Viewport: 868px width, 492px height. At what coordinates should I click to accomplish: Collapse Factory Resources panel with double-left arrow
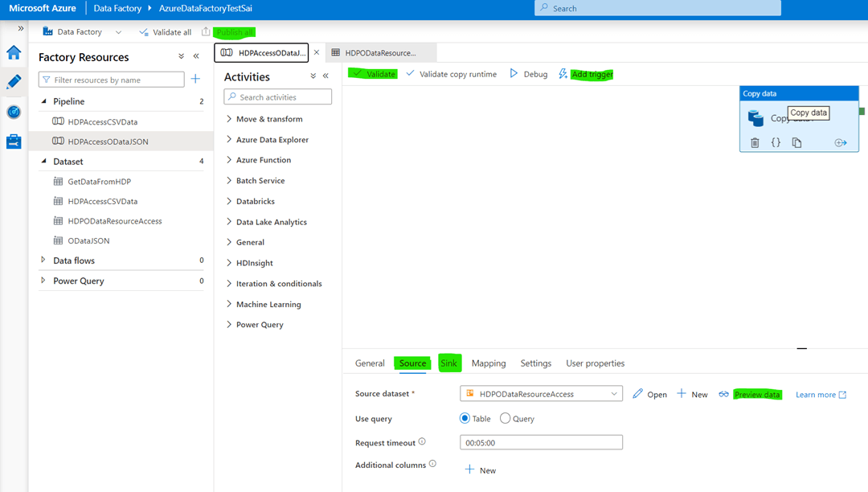(196, 56)
